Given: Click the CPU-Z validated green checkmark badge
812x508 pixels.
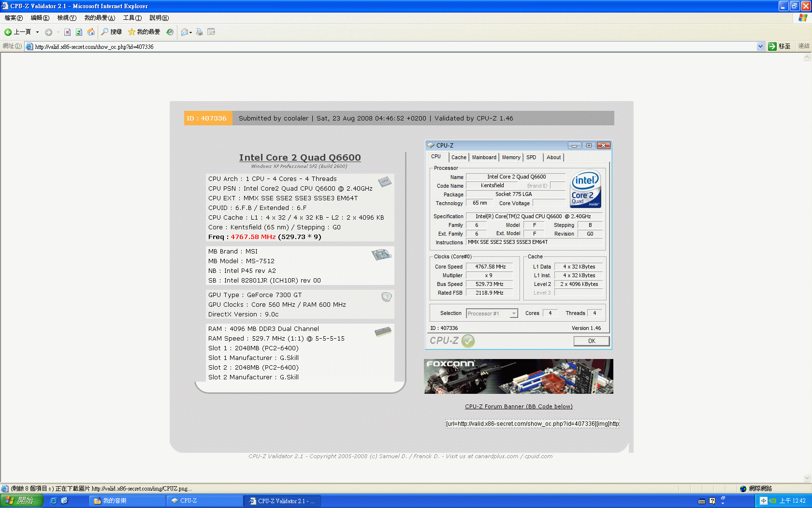Looking at the screenshot, I should pyautogui.click(x=468, y=341).
